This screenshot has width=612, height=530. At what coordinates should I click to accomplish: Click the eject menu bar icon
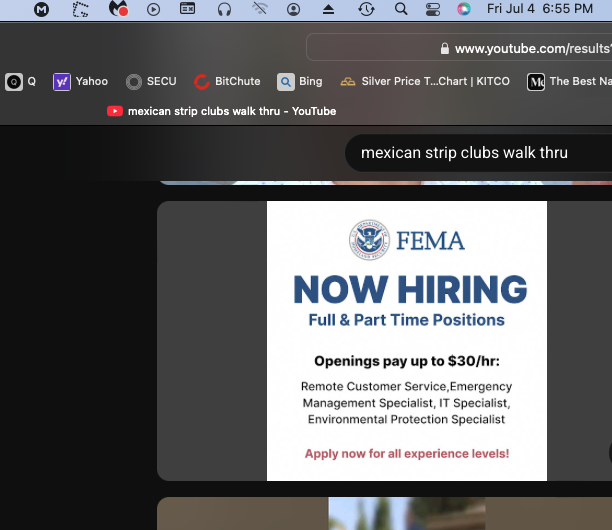tap(328, 9)
